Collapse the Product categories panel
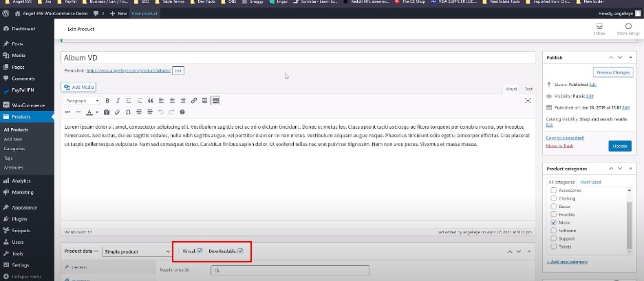Image resolution: width=644 pixels, height=281 pixels. click(x=630, y=169)
